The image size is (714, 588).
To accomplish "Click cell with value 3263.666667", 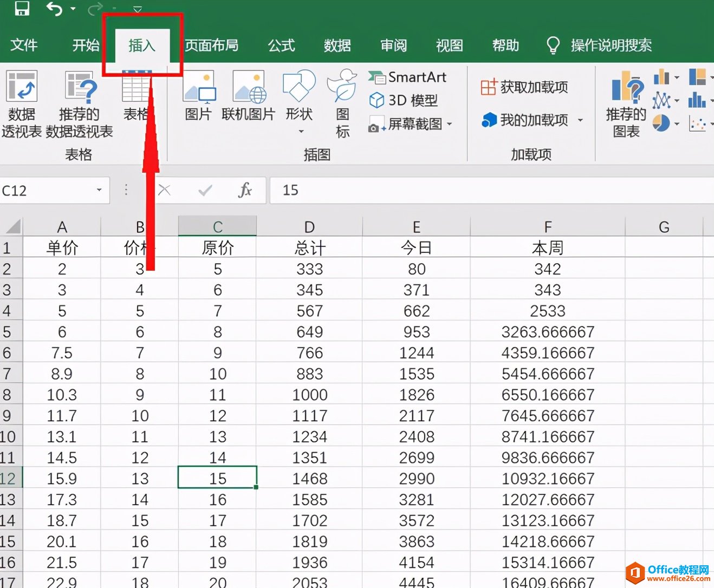I will (548, 331).
